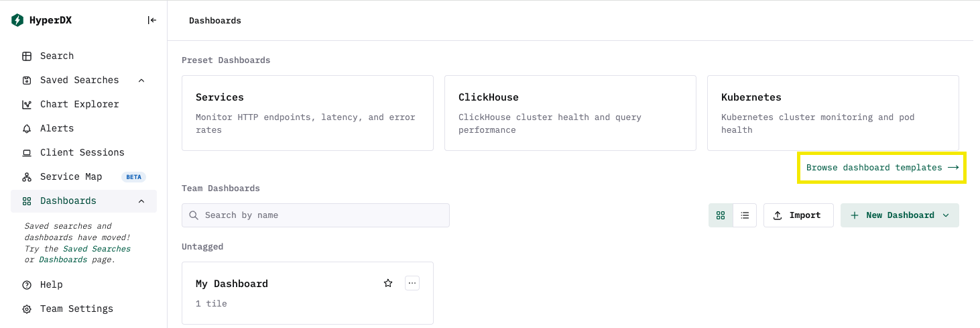Open Team Settings
The height and width of the screenshot is (328, 980).
point(76,309)
